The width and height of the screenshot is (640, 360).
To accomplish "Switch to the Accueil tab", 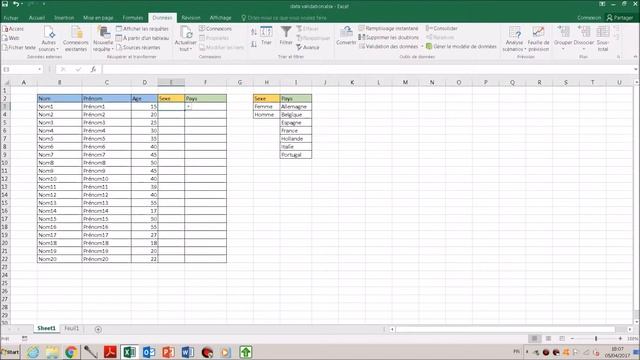I will 37,18.
